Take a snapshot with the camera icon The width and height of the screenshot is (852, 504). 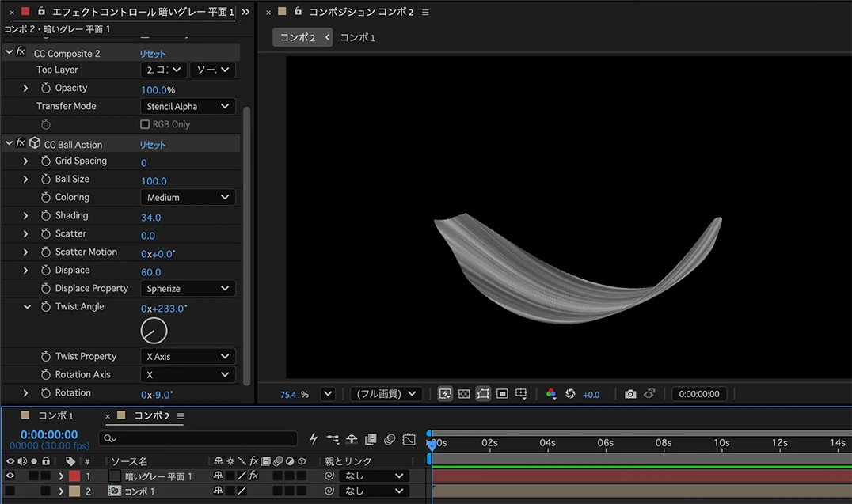pos(629,394)
